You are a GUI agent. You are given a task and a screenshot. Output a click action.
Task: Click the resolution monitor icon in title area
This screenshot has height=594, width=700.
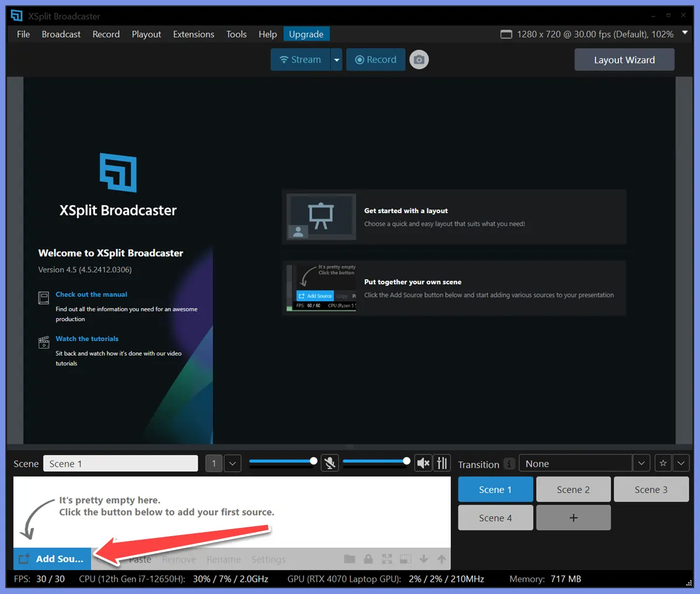[506, 34]
